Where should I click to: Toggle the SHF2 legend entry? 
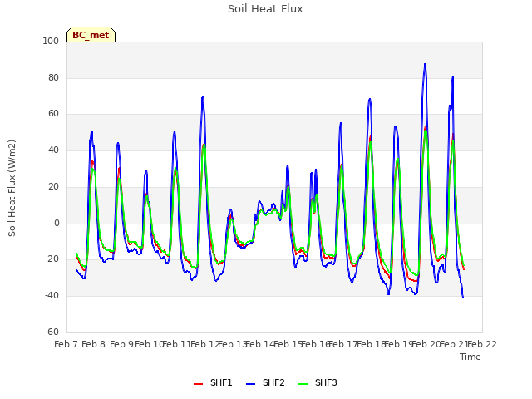(265, 382)
